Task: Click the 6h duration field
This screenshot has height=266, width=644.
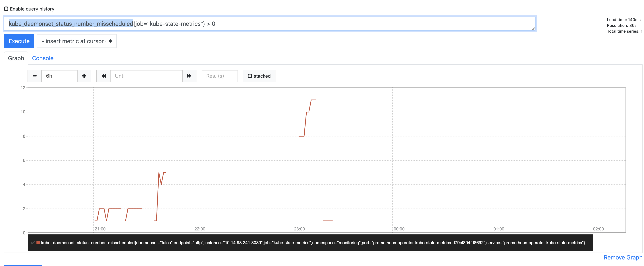Action: [59, 76]
